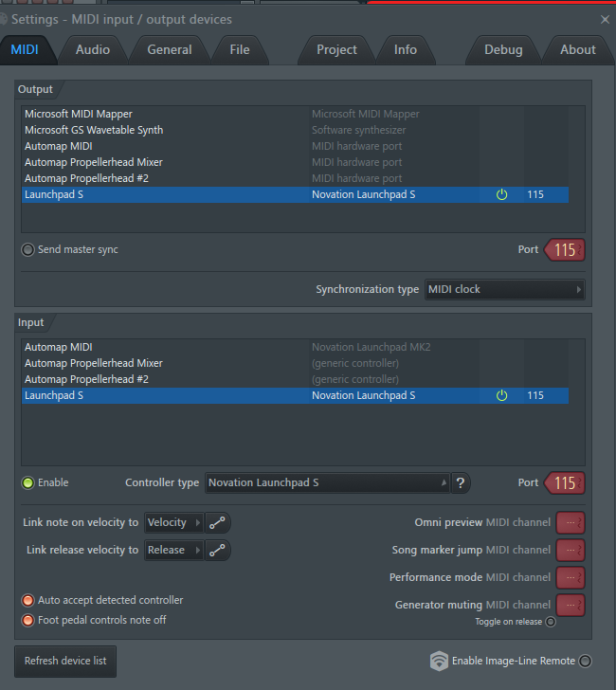Toggle Foot pedal controls note off
This screenshot has width=616, height=690.
coord(27,621)
